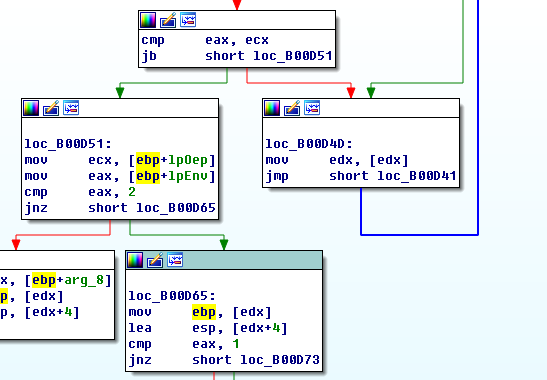Click the color icon on the loc_B00D65 block

pyautogui.click(x=135, y=260)
